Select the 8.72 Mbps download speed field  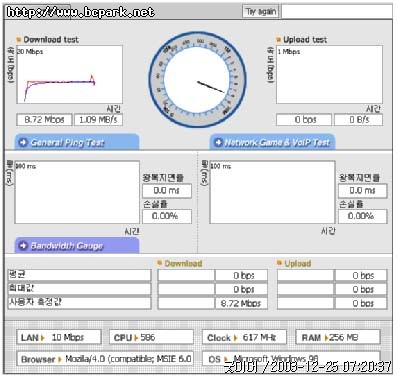pos(44,120)
